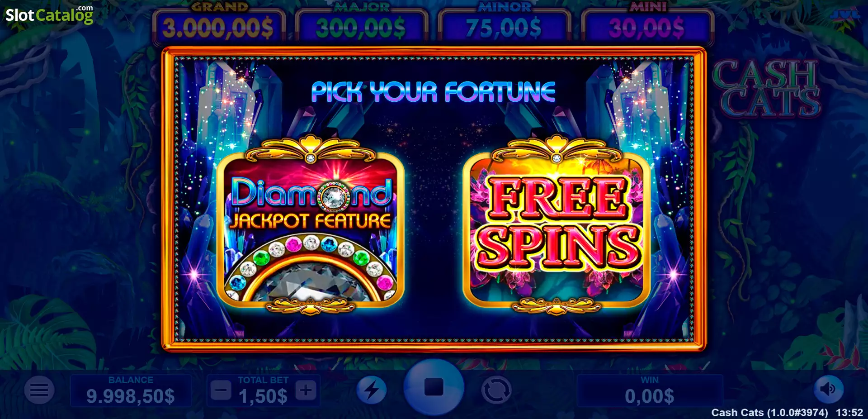The width and height of the screenshot is (868, 419).
Task: Mute sound with the speaker icon
Action: pos(829,389)
